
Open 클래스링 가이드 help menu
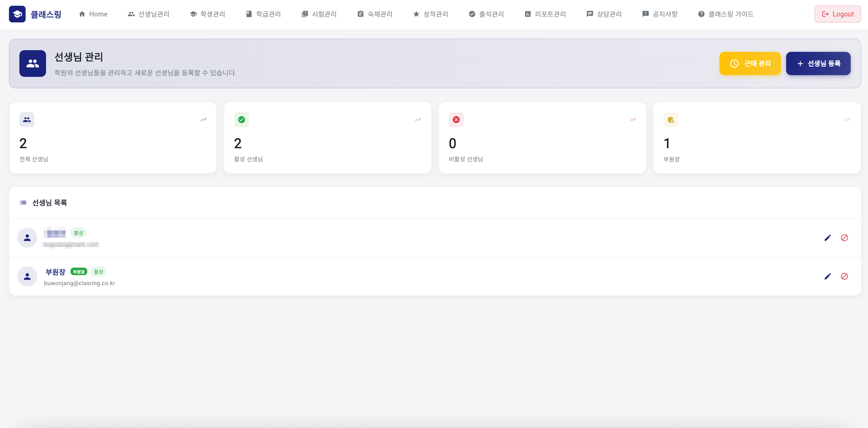point(726,14)
